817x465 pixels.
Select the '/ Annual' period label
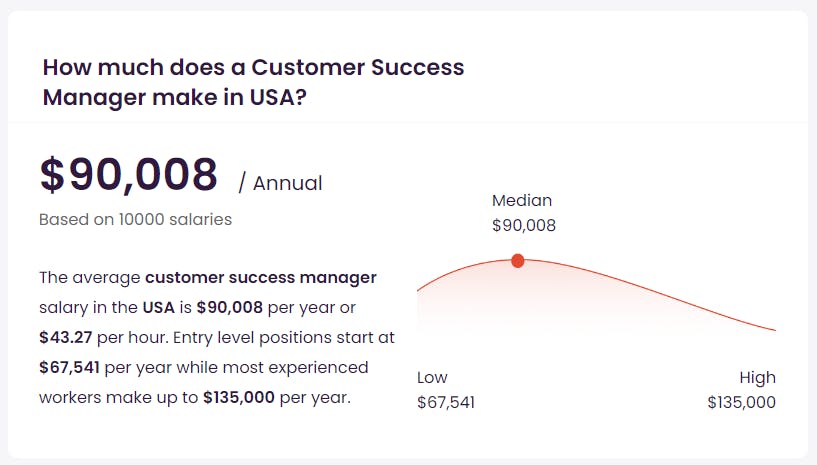pyautogui.click(x=280, y=183)
